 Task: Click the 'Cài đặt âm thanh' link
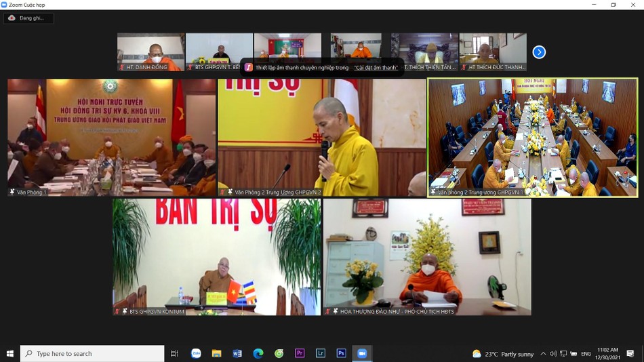pyautogui.click(x=376, y=68)
